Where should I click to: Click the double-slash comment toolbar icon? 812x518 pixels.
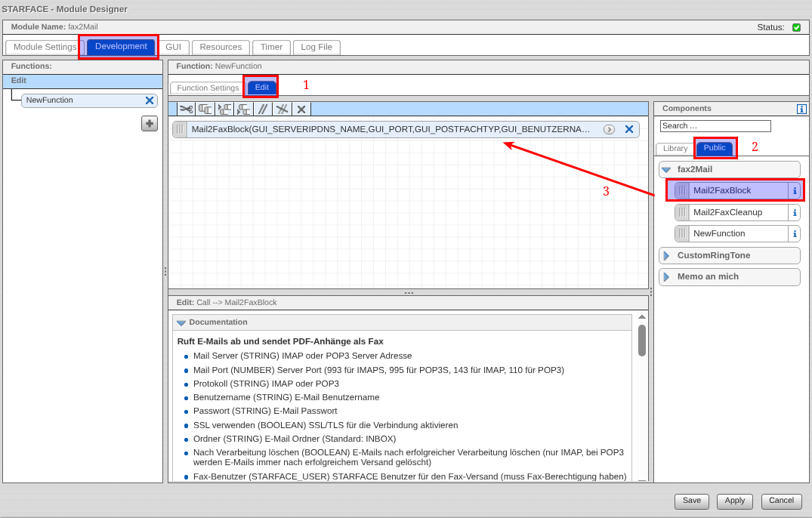click(x=263, y=109)
